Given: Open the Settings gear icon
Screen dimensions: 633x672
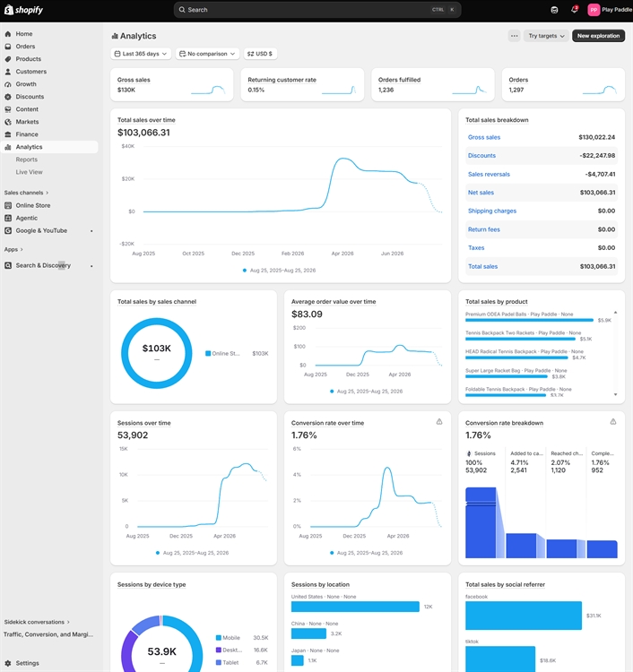Looking at the screenshot, I should tap(8, 663).
